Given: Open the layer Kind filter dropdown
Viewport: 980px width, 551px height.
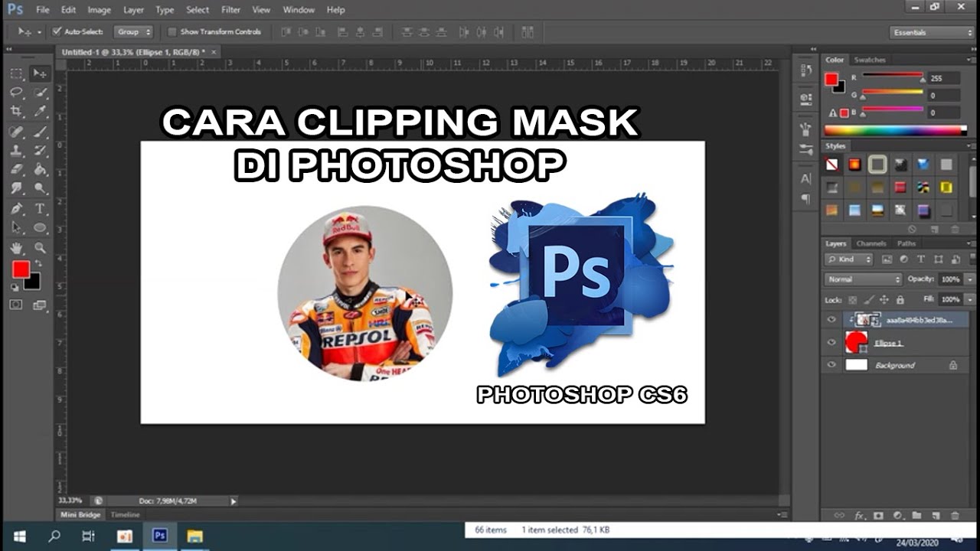Looking at the screenshot, I should [x=848, y=259].
